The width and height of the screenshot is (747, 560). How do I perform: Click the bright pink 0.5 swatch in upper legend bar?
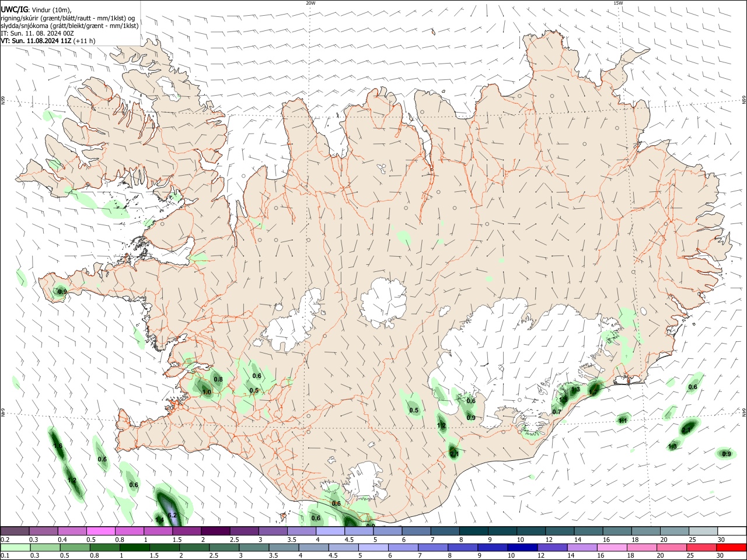point(100,531)
